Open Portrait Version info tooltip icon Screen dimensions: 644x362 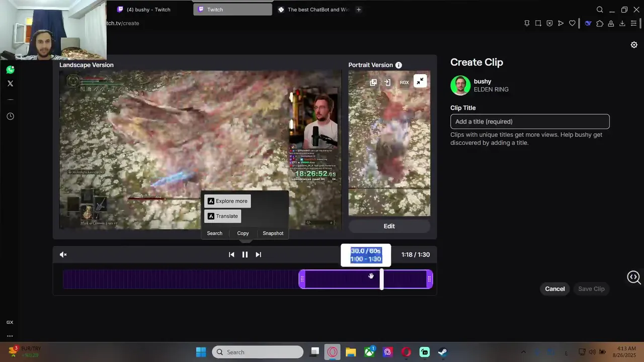click(x=398, y=65)
